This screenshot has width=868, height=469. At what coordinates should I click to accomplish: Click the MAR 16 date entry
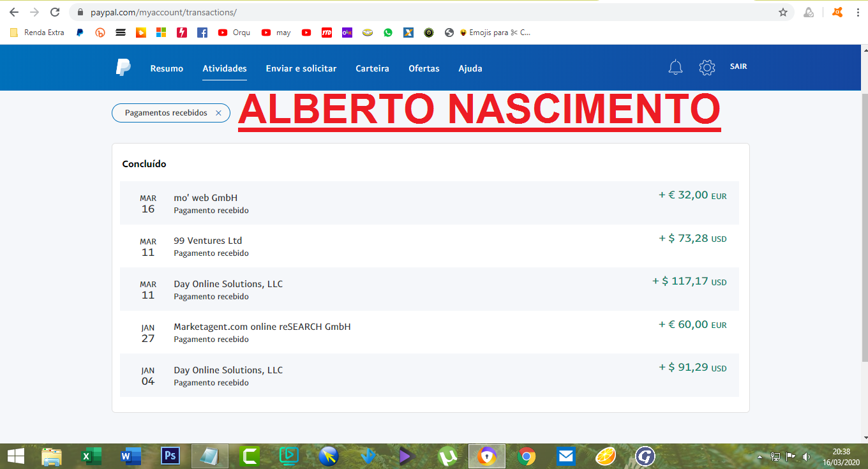pyautogui.click(x=148, y=204)
